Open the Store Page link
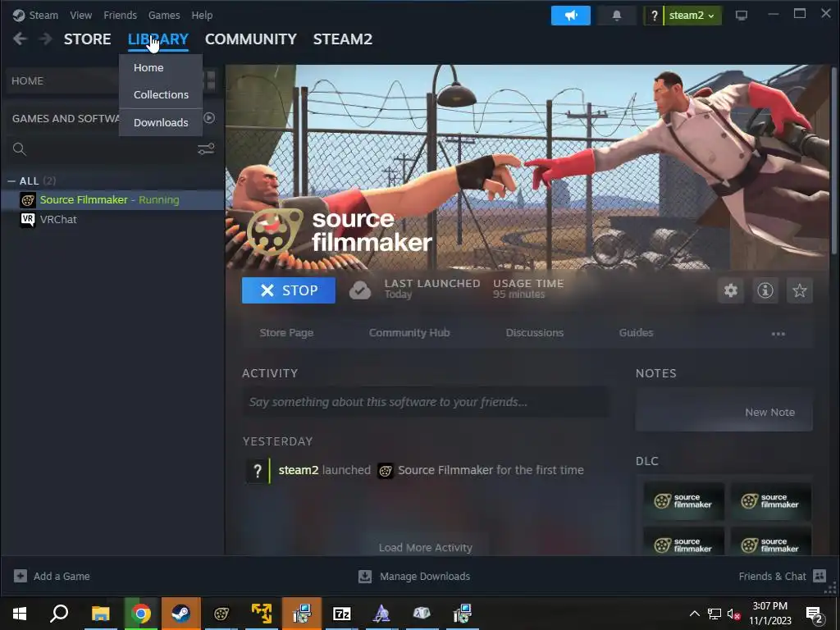 286,333
